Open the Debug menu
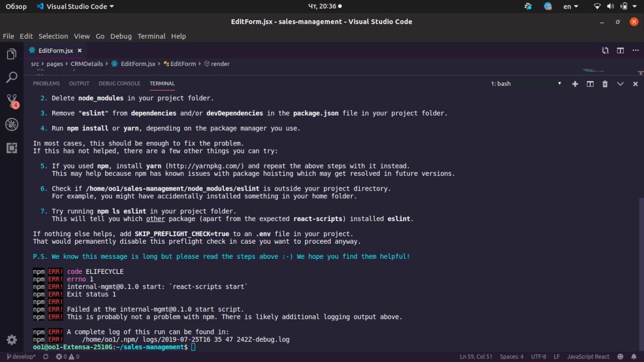 [121, 36]
